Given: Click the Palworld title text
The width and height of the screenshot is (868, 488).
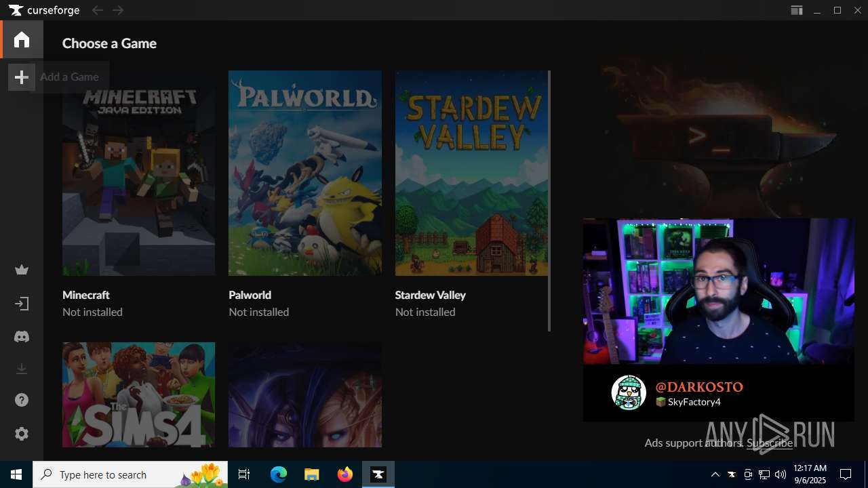Looking at the screenshot, I should click(250, 295).
